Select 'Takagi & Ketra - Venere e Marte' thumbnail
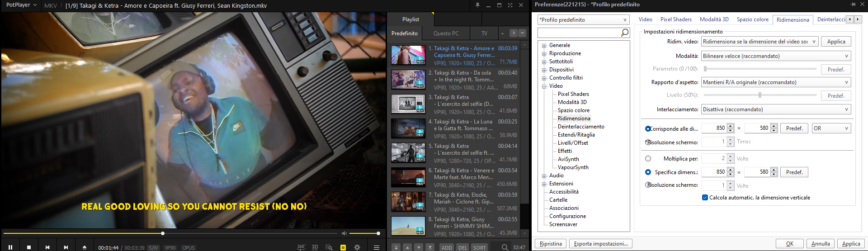This screenshot has width=868, height=251. coord(408,177)
